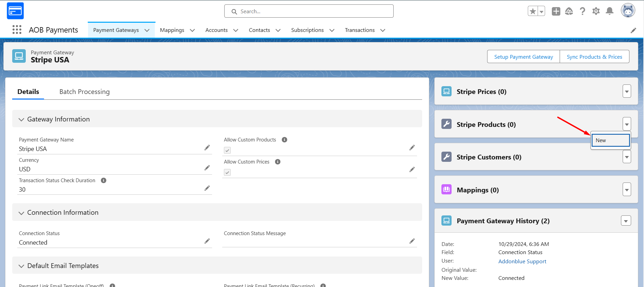View notifications bell icon
Screen dimensions: 644x287
(x=609, y=11)
